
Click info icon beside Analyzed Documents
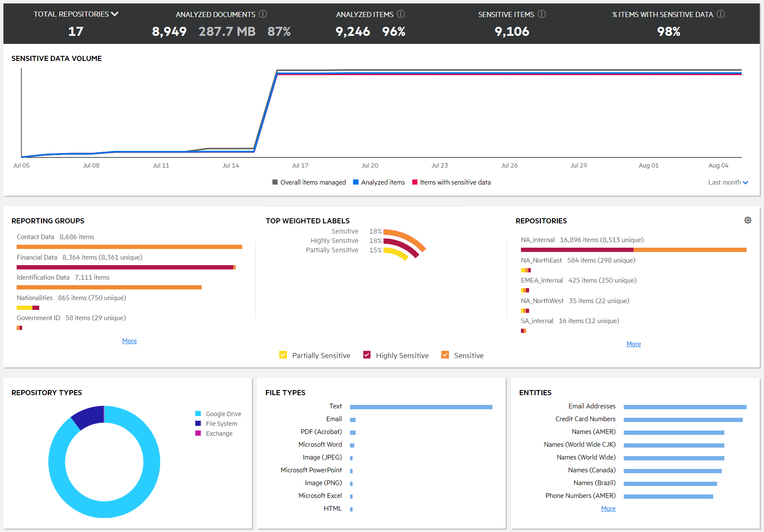coord(263,14)
